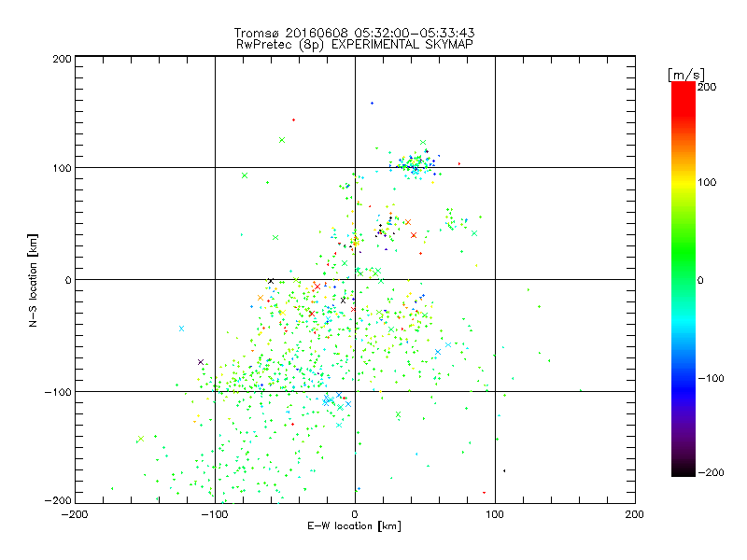Click the x-axis tick label "100"
Viewport: 747px width, 560px height.
coord(495,514)
